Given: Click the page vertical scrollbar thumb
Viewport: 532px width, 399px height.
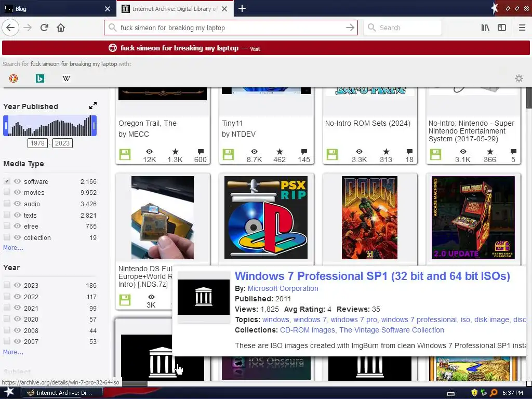Looking at the screenshot, I should pos(529,98).
